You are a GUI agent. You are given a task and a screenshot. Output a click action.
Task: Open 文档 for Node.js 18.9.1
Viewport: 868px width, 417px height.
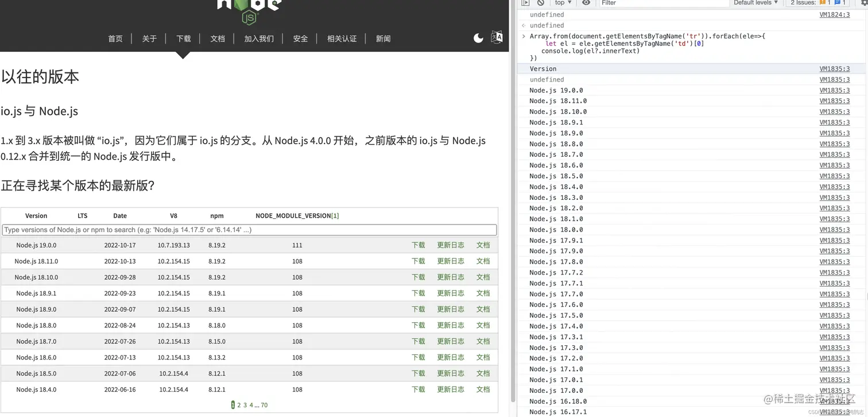pyautogui.click(x=483, y=294)
